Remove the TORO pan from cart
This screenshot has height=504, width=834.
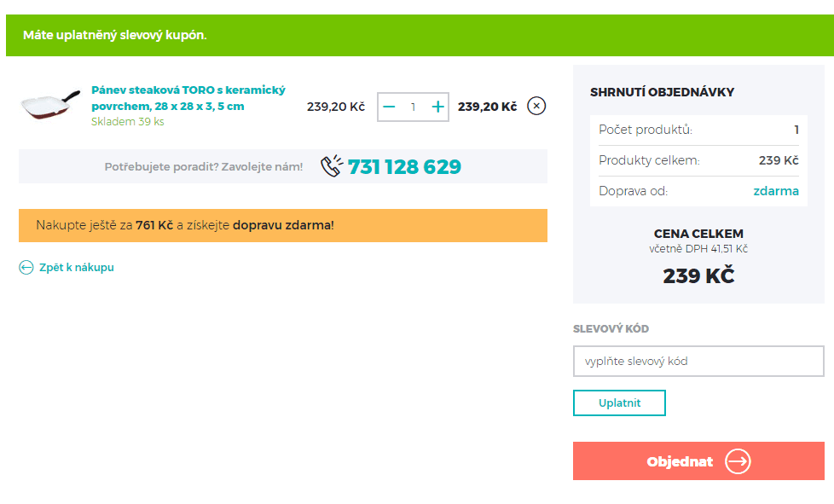point(536,106)
